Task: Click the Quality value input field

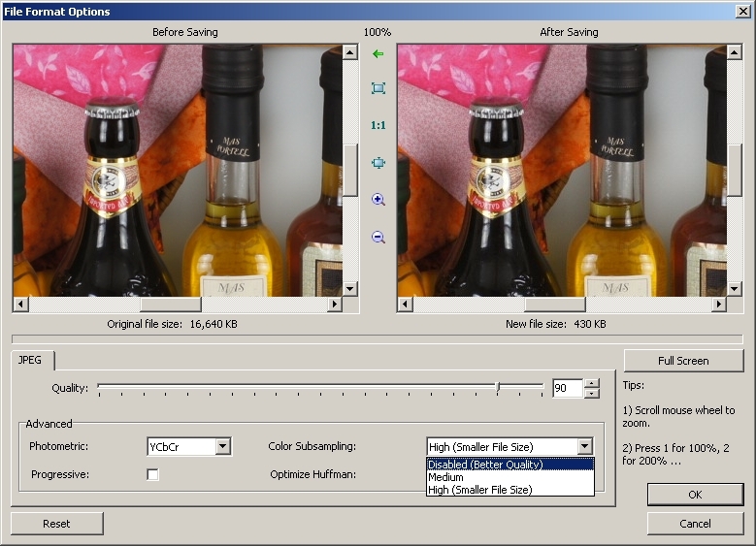Action: coord(567,388)
